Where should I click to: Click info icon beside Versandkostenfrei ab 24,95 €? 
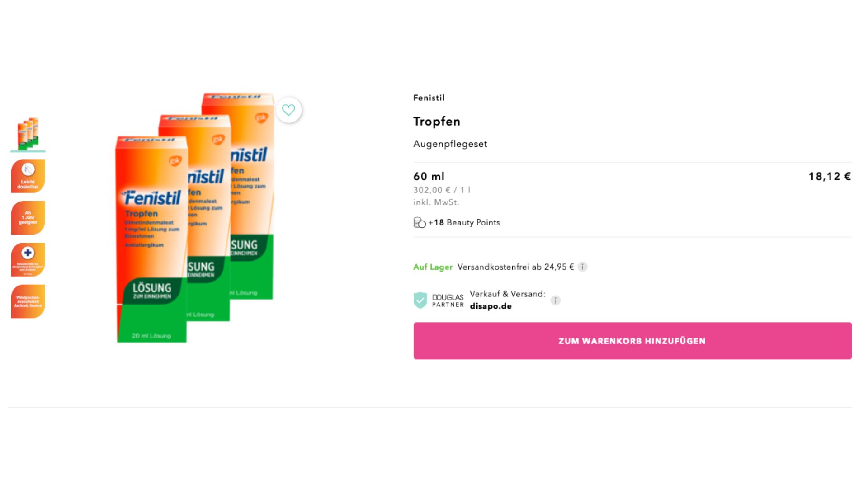coord(582,267)
